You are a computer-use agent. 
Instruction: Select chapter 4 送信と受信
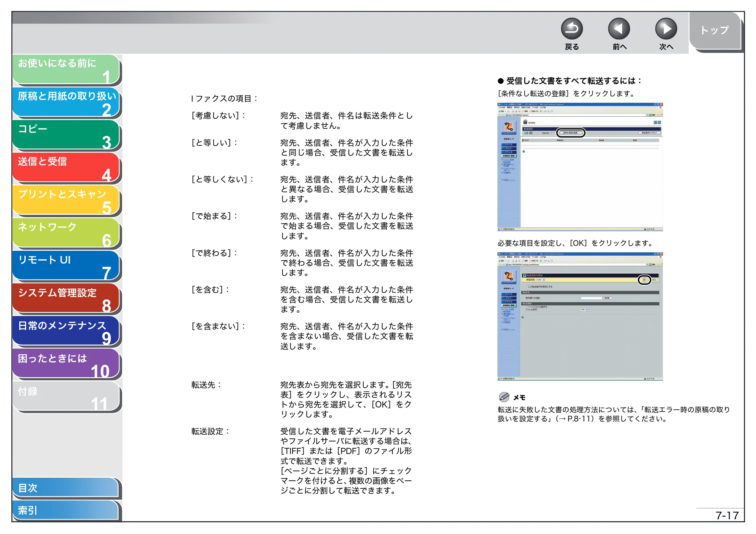(x=66, y=168)
